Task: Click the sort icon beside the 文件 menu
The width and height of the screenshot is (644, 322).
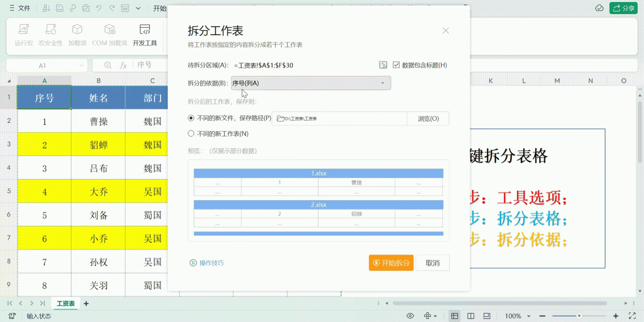Action: (x=46, y=8)
